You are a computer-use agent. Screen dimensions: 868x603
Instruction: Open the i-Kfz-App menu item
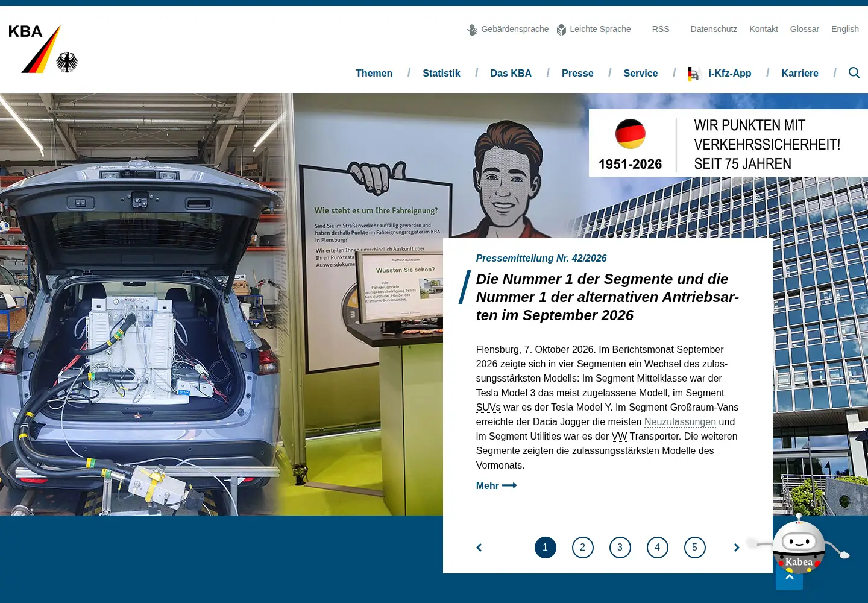[720, 74]
